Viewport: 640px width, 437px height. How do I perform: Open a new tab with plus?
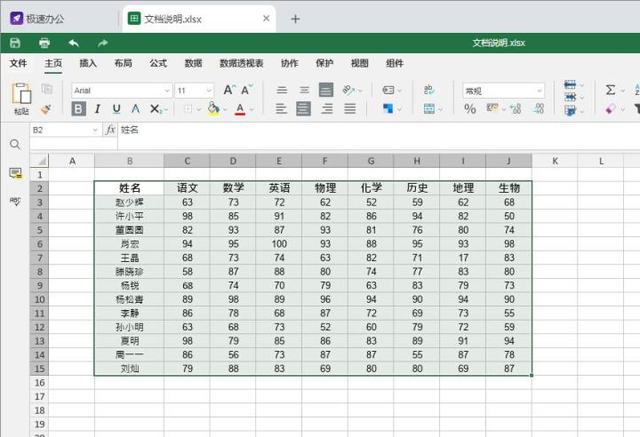295,19
